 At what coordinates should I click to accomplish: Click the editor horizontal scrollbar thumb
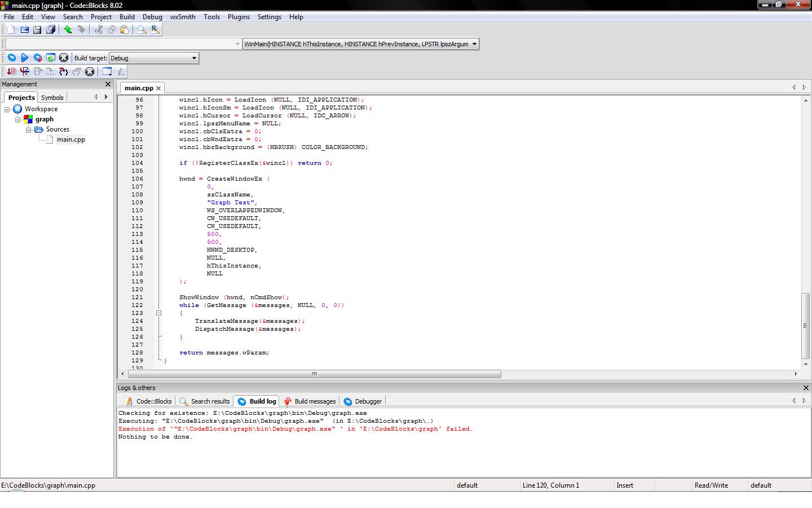click(314, 374)
